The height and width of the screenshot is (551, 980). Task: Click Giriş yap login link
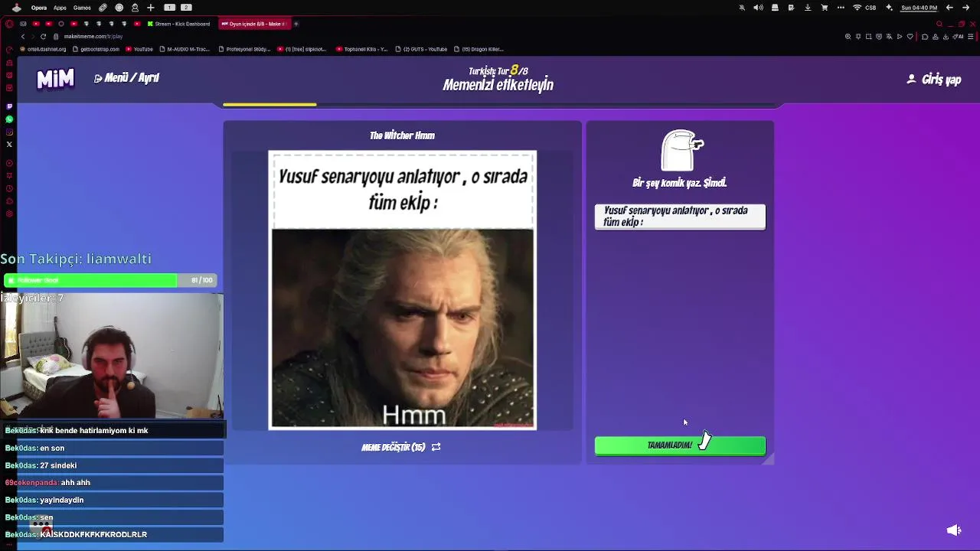(x=934, y=80)
